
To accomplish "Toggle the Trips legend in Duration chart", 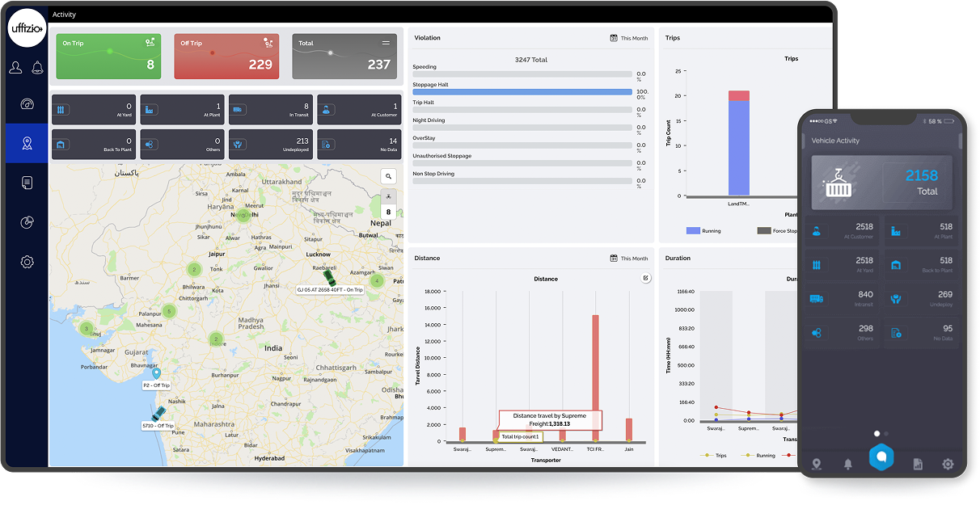I will 714,456.
